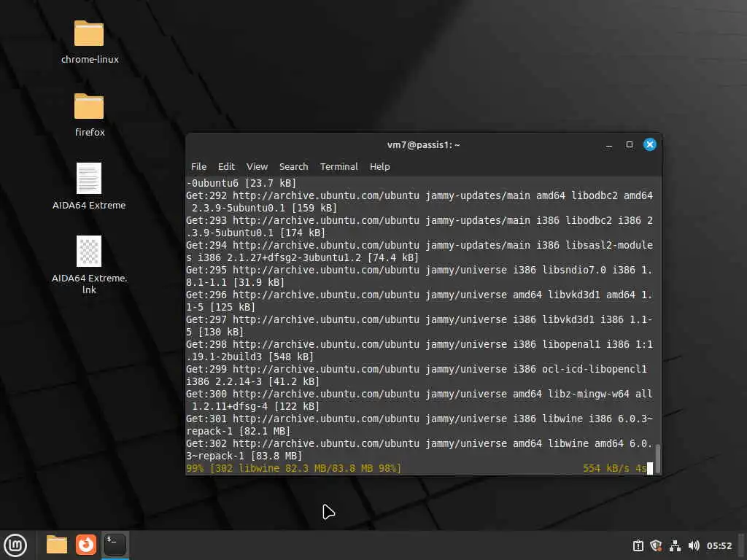Viewport: 747px width, 560px height.
Task: Click the Get:295 libsndio7.0 output line
Action: click(419, 276)
